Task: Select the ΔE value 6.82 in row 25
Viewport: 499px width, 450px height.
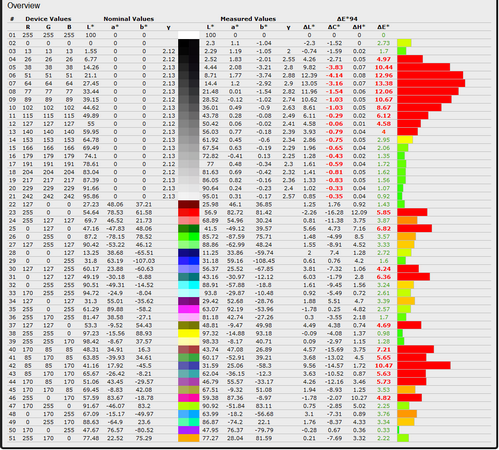Action: 384,229
